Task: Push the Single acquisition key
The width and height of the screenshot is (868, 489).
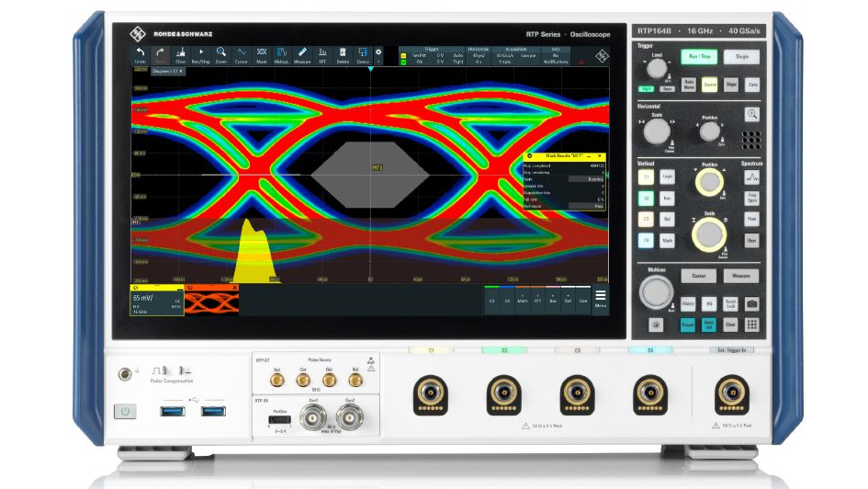Action: click(742, 56)
